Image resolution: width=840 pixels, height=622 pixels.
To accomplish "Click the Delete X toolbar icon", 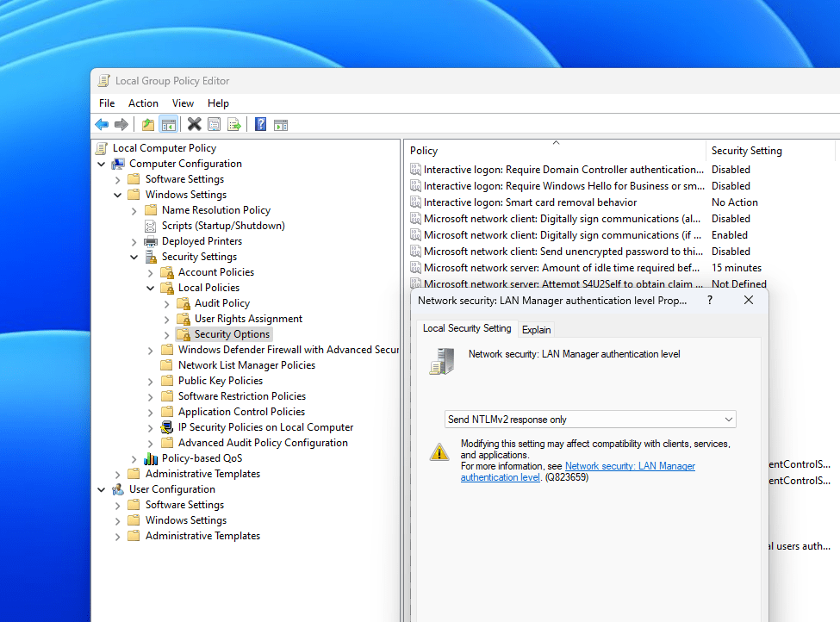I will pos(195,124).
